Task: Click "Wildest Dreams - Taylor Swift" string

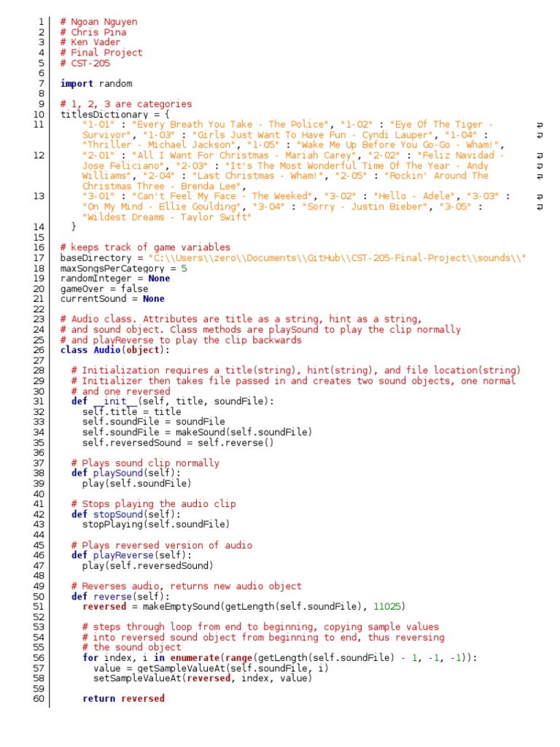Action: click(x=167, y=217)
